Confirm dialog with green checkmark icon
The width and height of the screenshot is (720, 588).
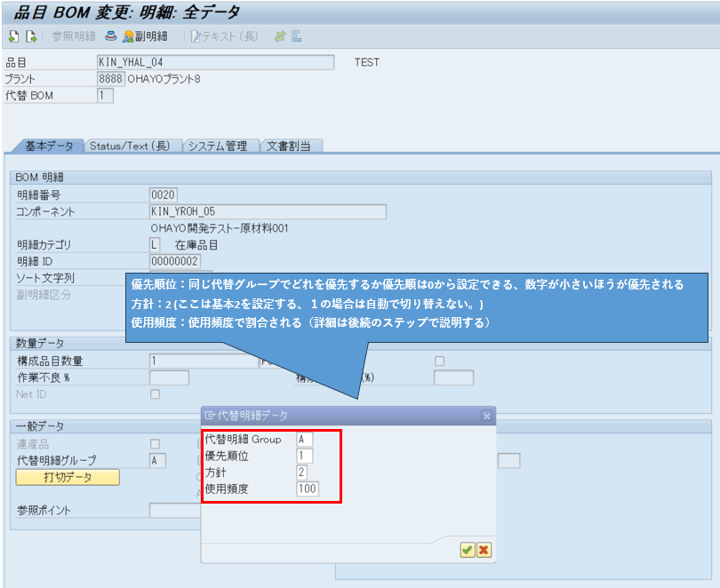pos(467,550)
